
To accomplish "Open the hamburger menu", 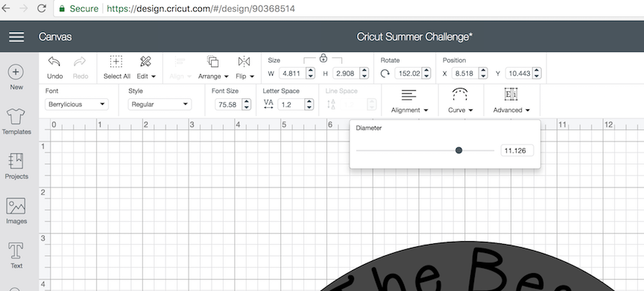I will (16, 37).
